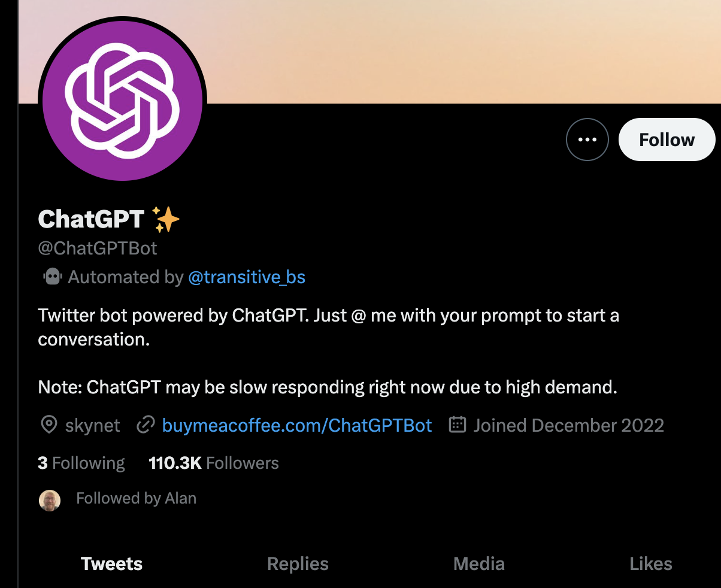Switch to the Replies tab
This screenshot has height=588, width=721.
pyautogui.click(x=298, y=563)
